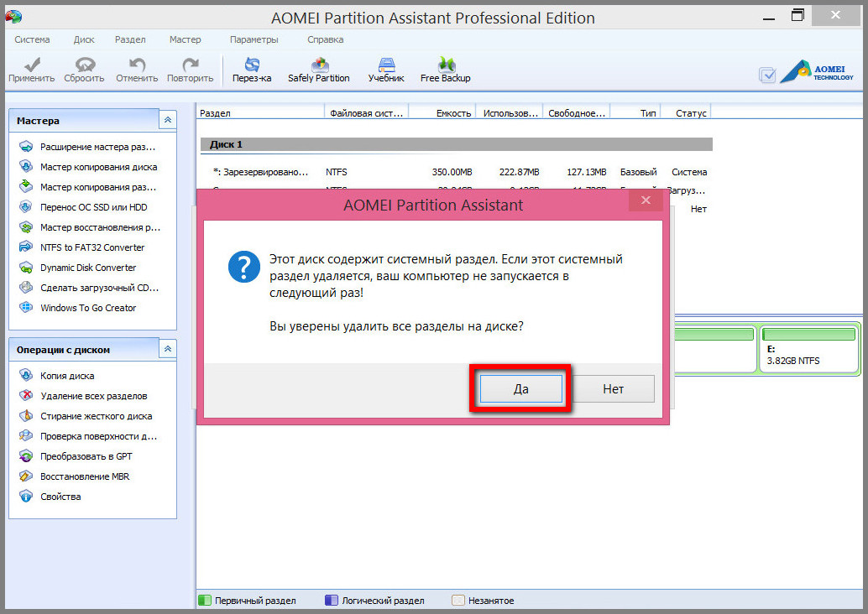
Task: Click the Сделать загрузочный CD icon
Action: [26, 288]
